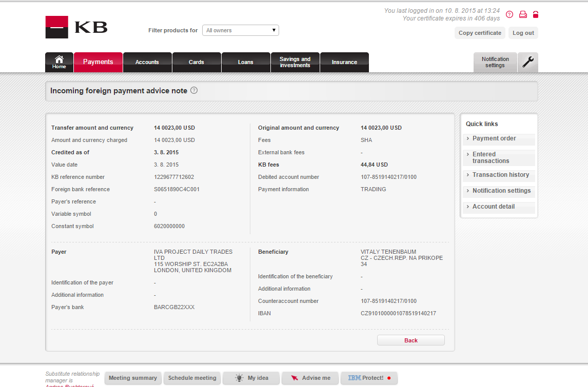Click the IBM Protect! button

[x=369, y=378]
